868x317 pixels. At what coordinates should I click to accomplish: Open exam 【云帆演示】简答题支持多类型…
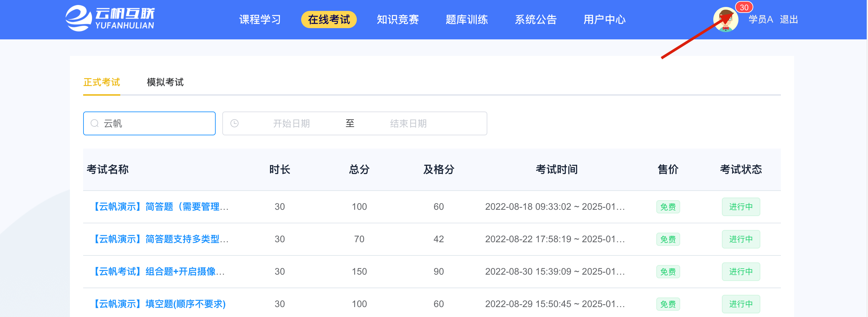coord(160,239)
